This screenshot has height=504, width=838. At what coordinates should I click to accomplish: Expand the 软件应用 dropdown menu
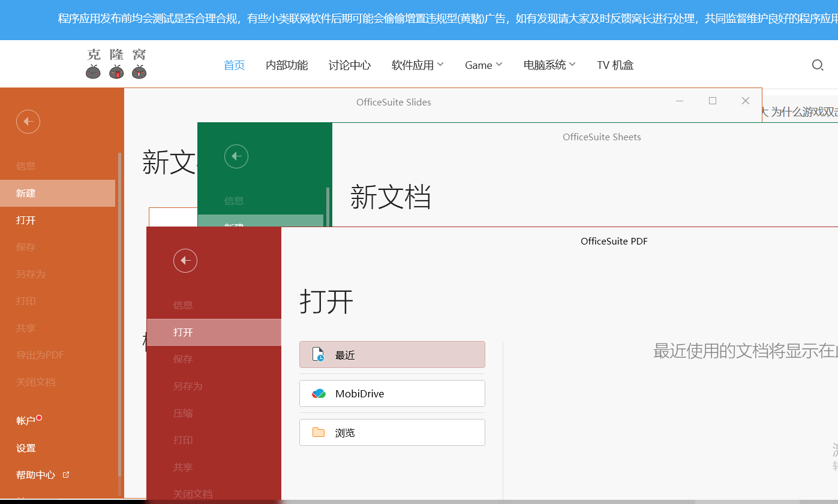click(418, 65)
